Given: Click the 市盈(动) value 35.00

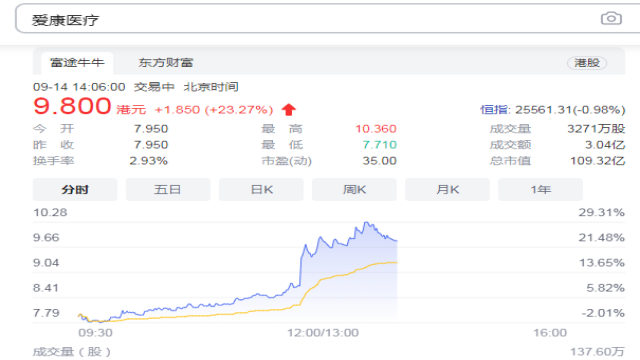Looking at the screenshot, I should tap(380, 161).
